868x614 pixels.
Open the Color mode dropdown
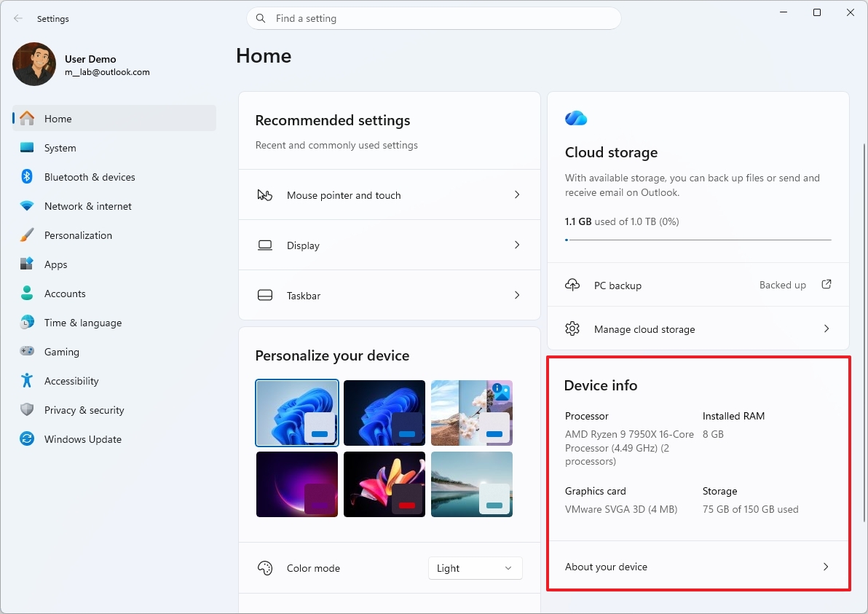pos(475,568)
